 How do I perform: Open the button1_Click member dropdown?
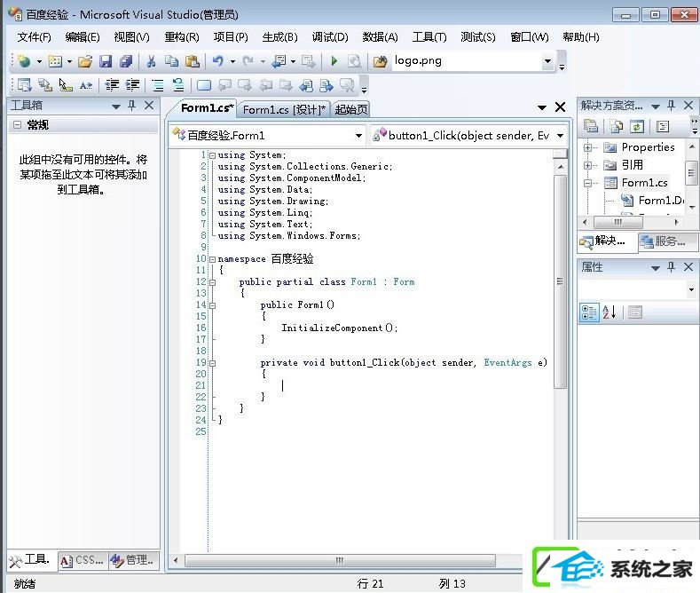561,135
